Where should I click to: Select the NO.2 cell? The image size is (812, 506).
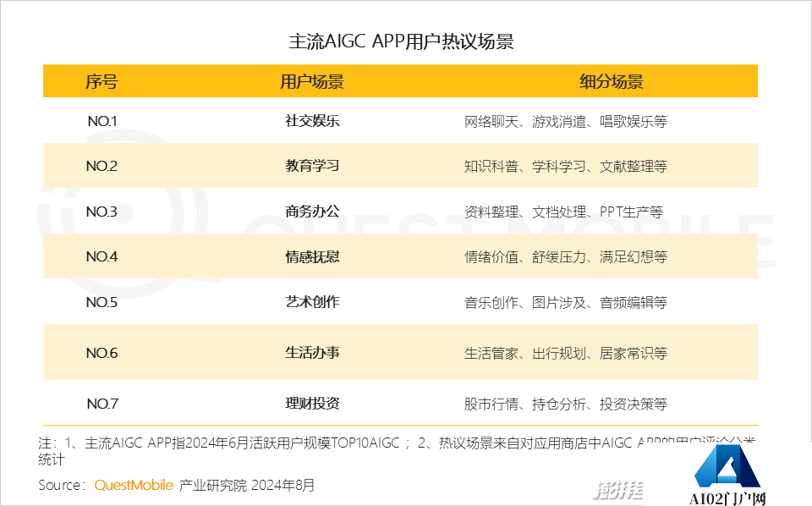point(101,166)
